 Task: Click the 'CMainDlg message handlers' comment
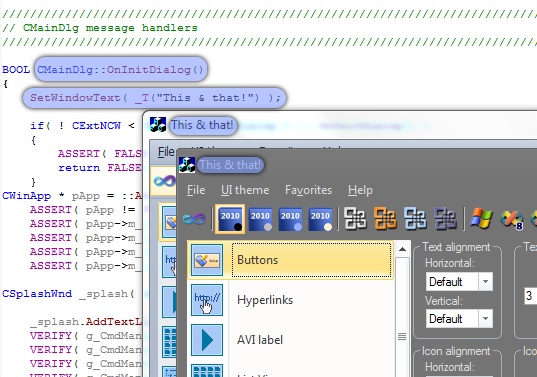coord(110,28)
